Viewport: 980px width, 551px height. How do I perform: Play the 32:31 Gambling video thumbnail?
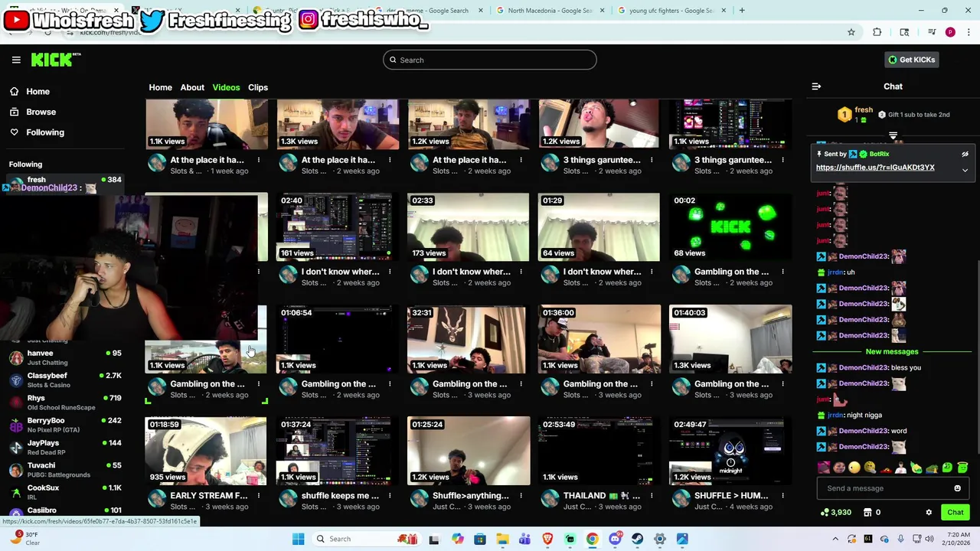(x=468, y=339)
